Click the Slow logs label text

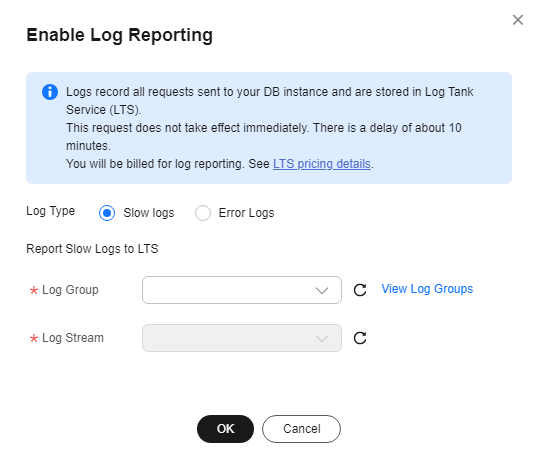tap(149, 213)
